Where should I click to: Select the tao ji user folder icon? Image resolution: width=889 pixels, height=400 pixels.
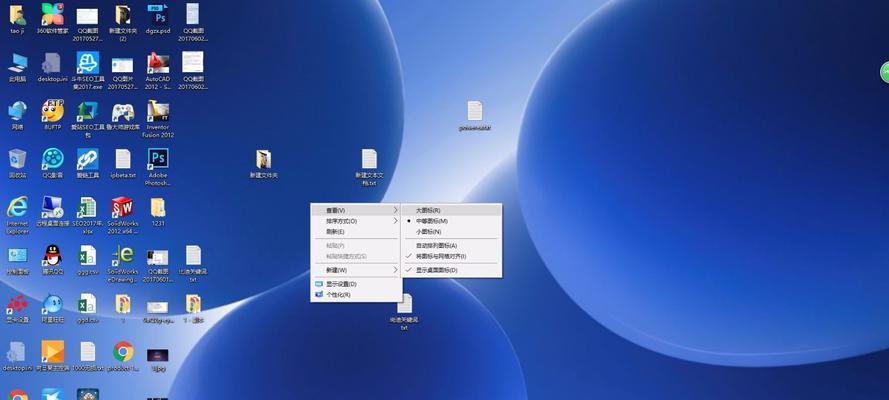click(17, 15)
